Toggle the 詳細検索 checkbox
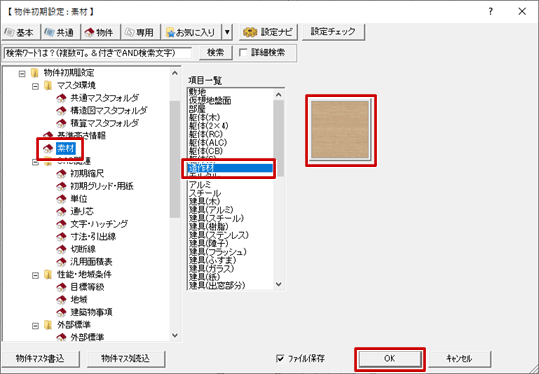Screen dimensions: 539x374 [x=243, y=53]
